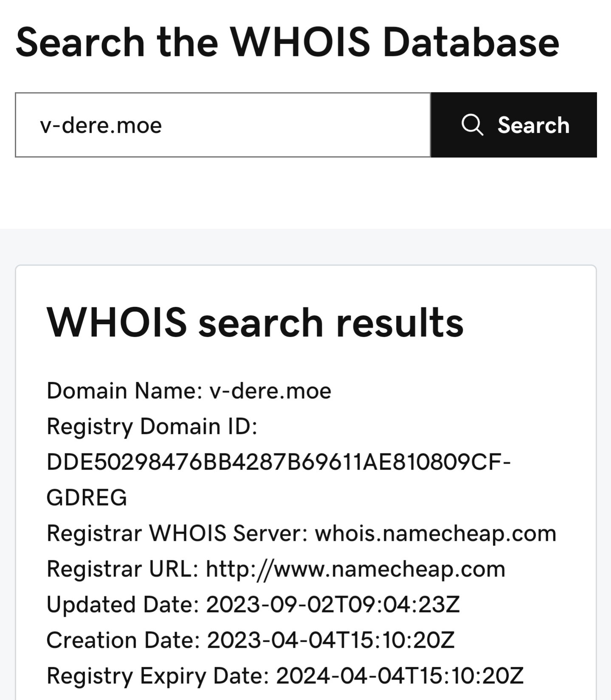Select the v-dere.moe value in results
Viewport: 611px width, 700px height.
point(270,391)
